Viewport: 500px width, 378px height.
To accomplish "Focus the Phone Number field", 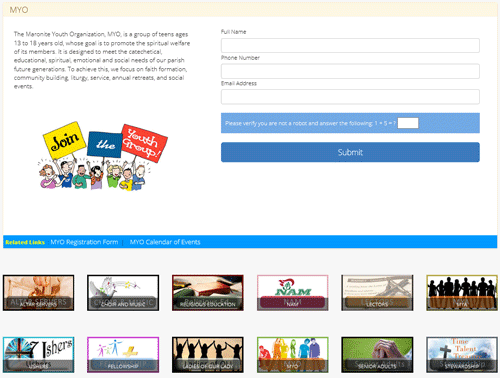I will 350,71.
